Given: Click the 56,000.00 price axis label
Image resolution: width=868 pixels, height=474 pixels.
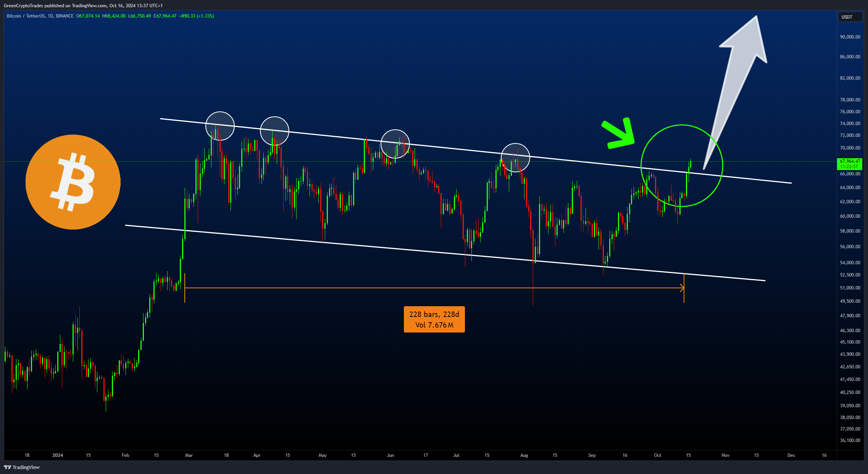Looking at the screenshot, I should click(x=850, y=247).
